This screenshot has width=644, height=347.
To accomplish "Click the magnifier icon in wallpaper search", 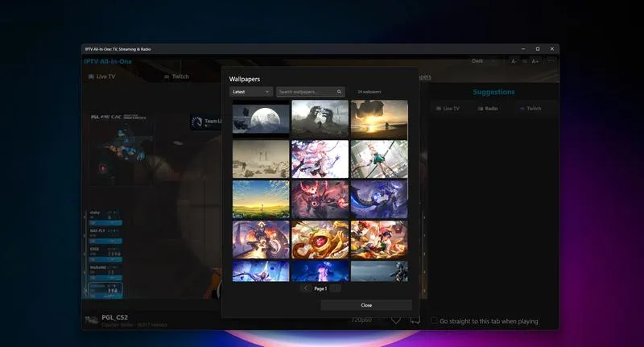I will [x=339, y=92].
